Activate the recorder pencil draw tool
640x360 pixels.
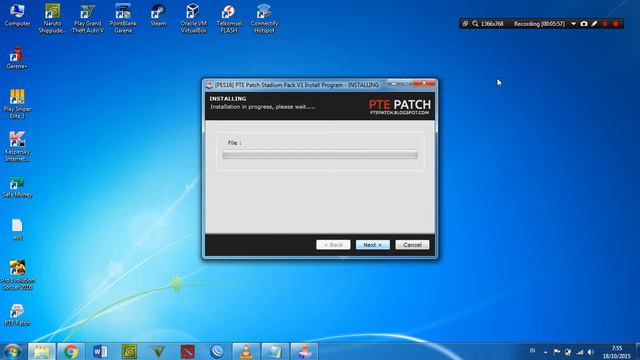595,24
